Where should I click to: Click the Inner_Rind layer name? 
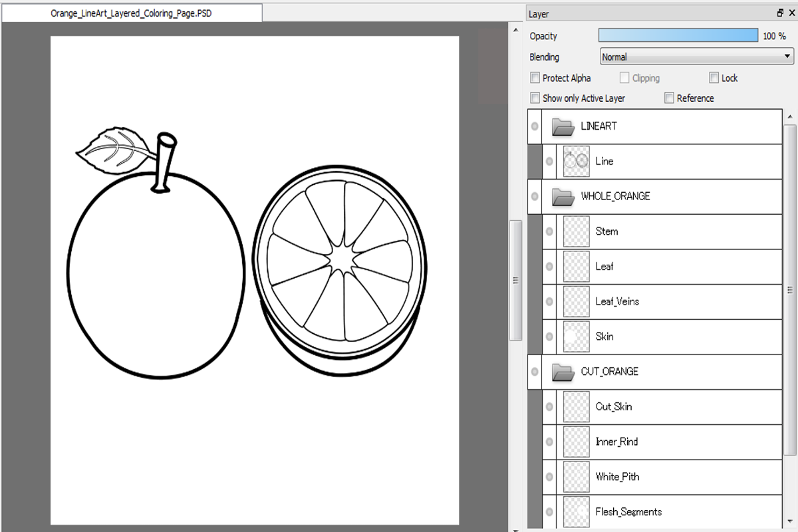[616, 442]
